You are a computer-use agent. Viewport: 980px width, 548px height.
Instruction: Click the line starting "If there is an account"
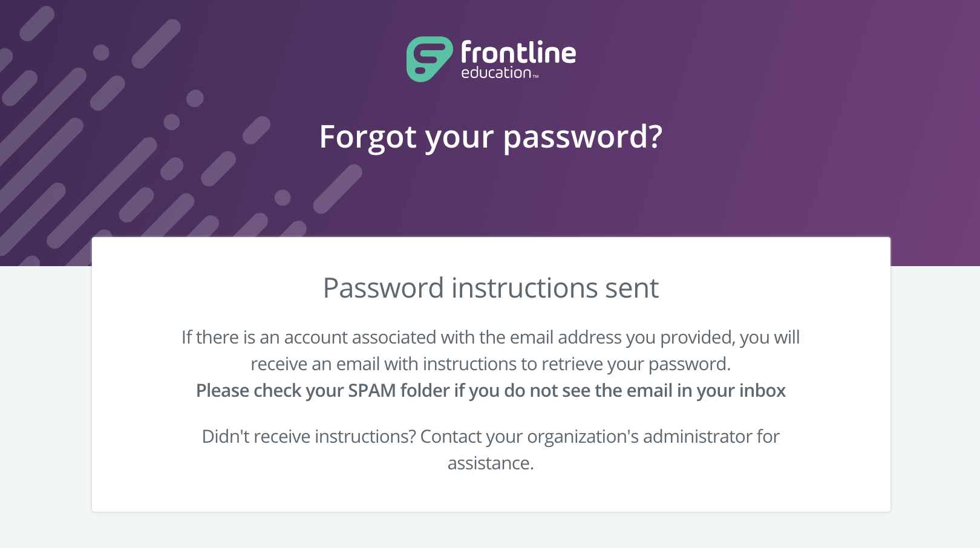coord(491,338)
